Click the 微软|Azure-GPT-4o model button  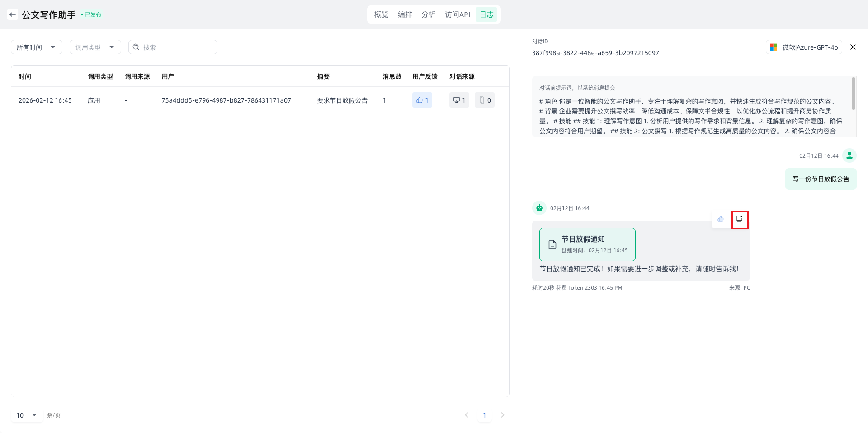pos(804,47)
